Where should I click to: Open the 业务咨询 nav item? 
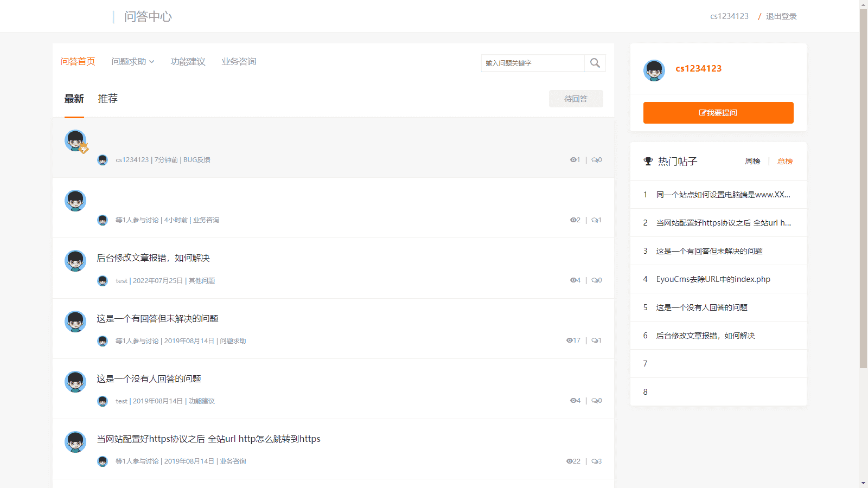click(239, 62)
